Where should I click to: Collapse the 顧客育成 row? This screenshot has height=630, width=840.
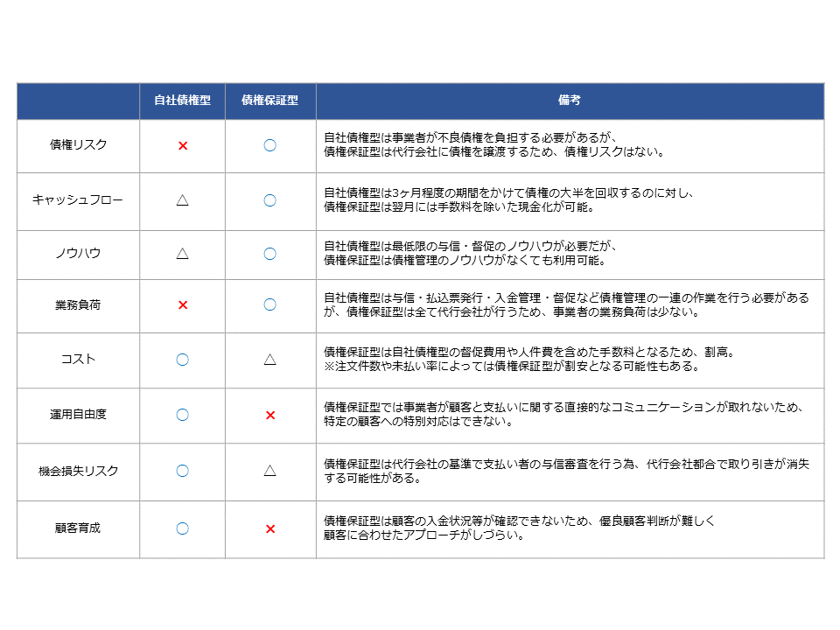pyautogui.click(x=77, y=525)
